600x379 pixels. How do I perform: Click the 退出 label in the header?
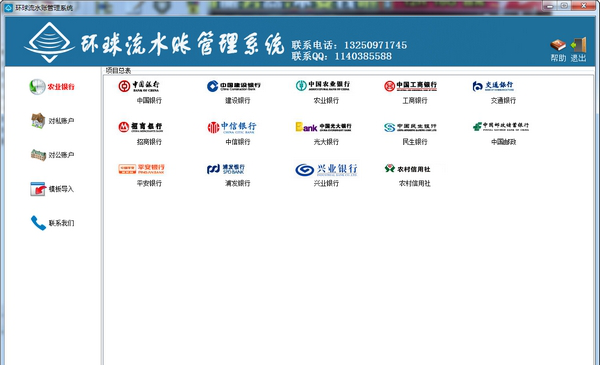pos(578,58)
